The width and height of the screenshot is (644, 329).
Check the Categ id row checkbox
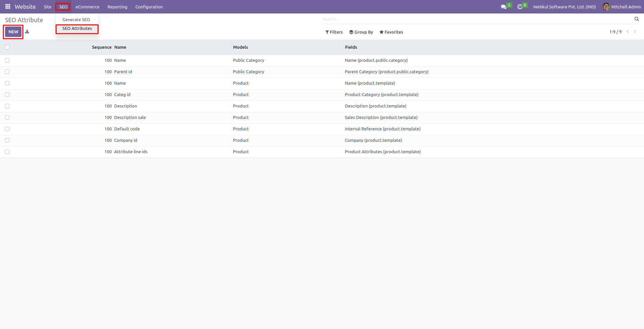coord(7,95)
